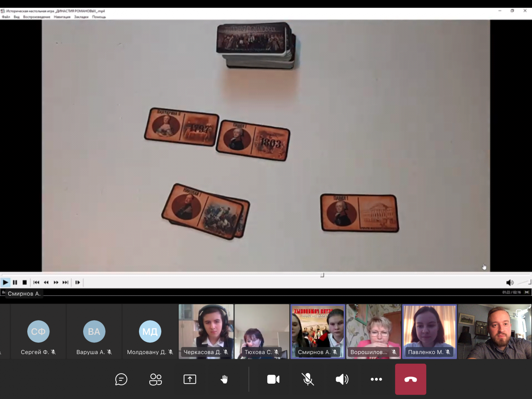532x399 pixels.
Task: Click the share screen icon
Action: point(190,379)
